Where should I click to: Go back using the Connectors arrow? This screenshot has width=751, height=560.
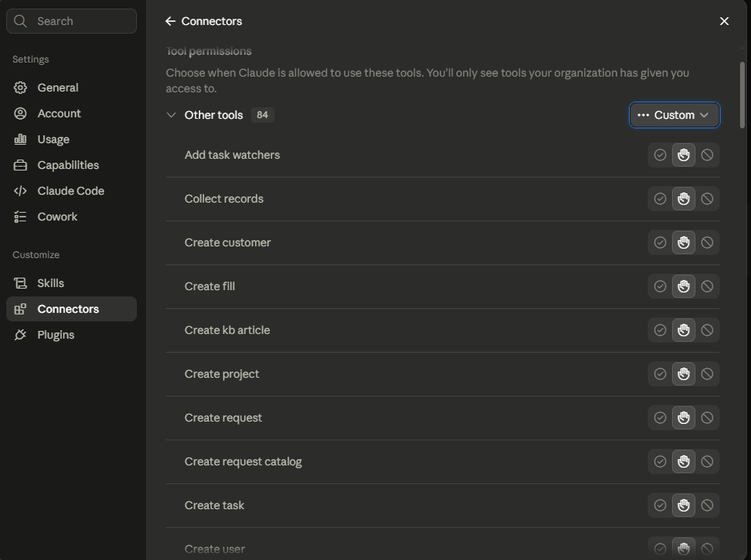click(170, 21)
